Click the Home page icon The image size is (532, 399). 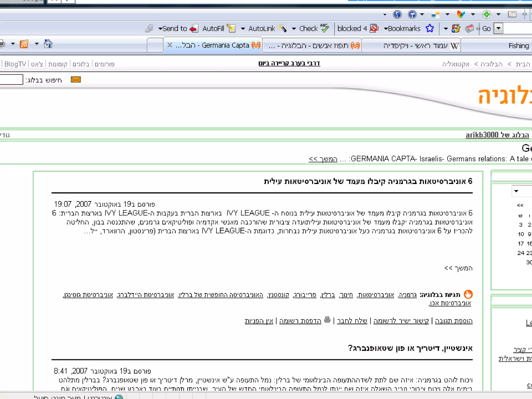[x=48, y=44]
